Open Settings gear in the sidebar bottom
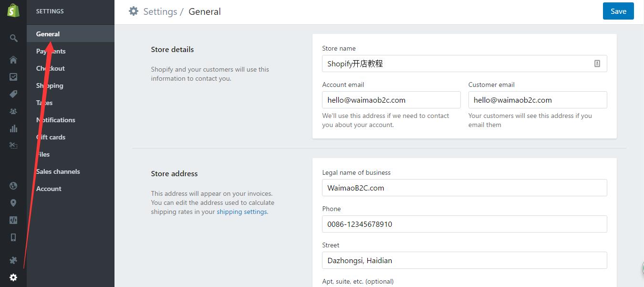644x287 pixels. 13,277
